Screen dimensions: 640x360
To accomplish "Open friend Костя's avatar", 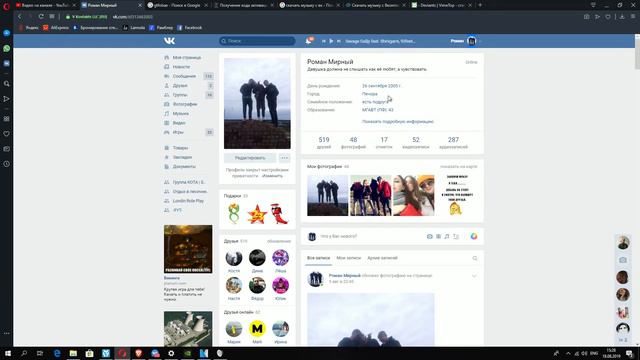I will (x=234, y=258).
